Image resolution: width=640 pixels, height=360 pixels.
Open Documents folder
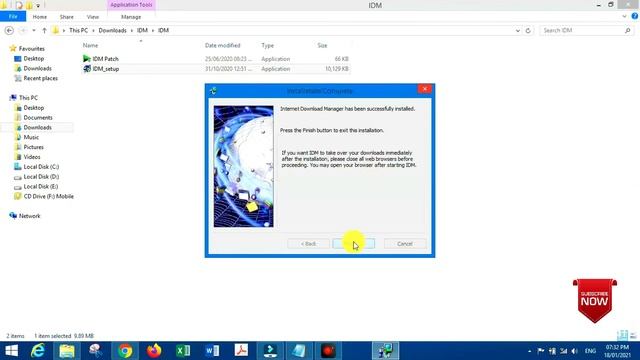click(38, 118)
